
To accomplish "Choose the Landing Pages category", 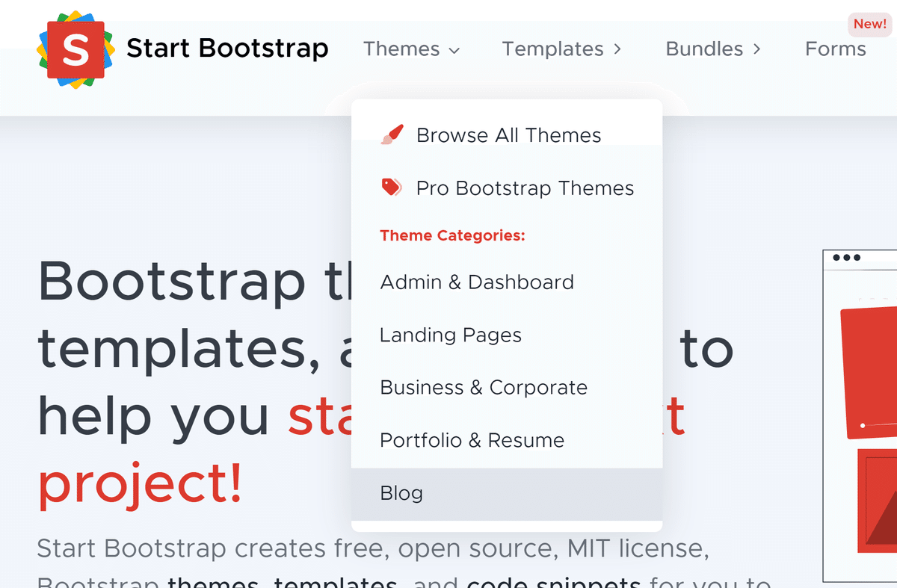I will tap(507, 335).
